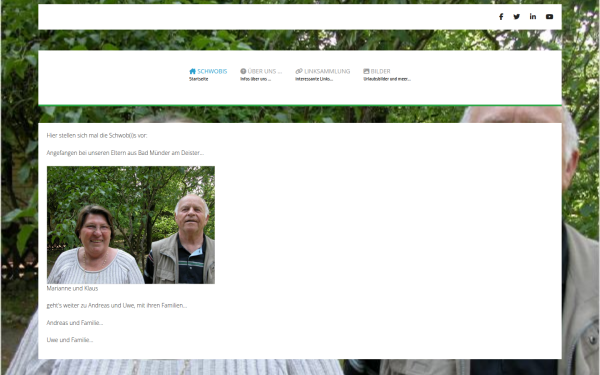Open the LinkedIn social icon
Screen dimensions: 600x375
(533, 16)
